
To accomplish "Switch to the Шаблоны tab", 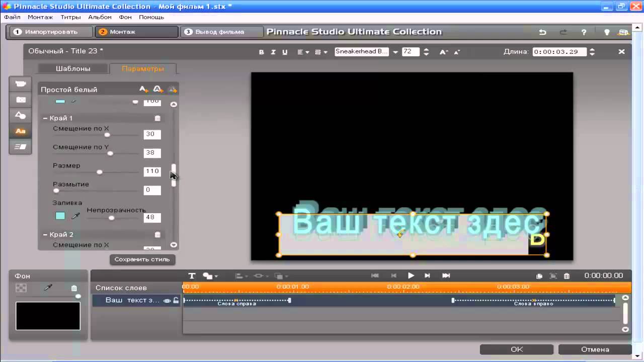I will [x=73, y=68].
